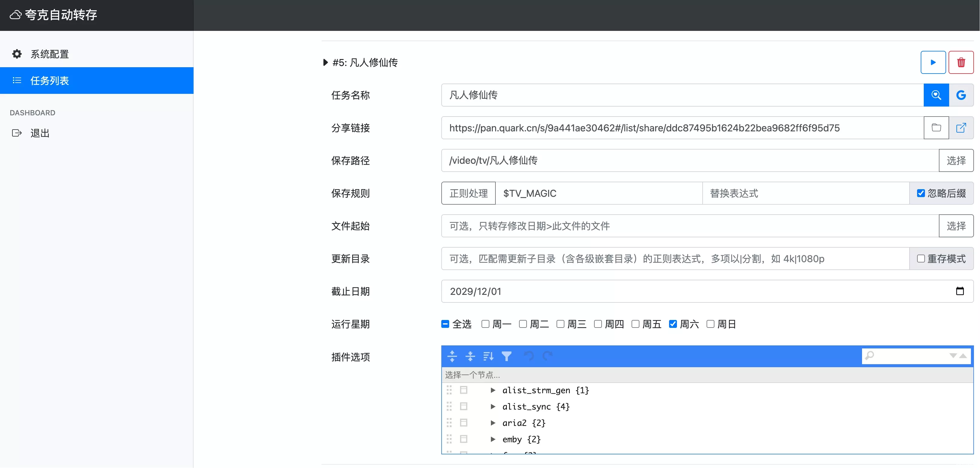The width and height of the screenshot is (980, 468).
Task: Expand alist_sync node
Action: (x=493, y=406)
